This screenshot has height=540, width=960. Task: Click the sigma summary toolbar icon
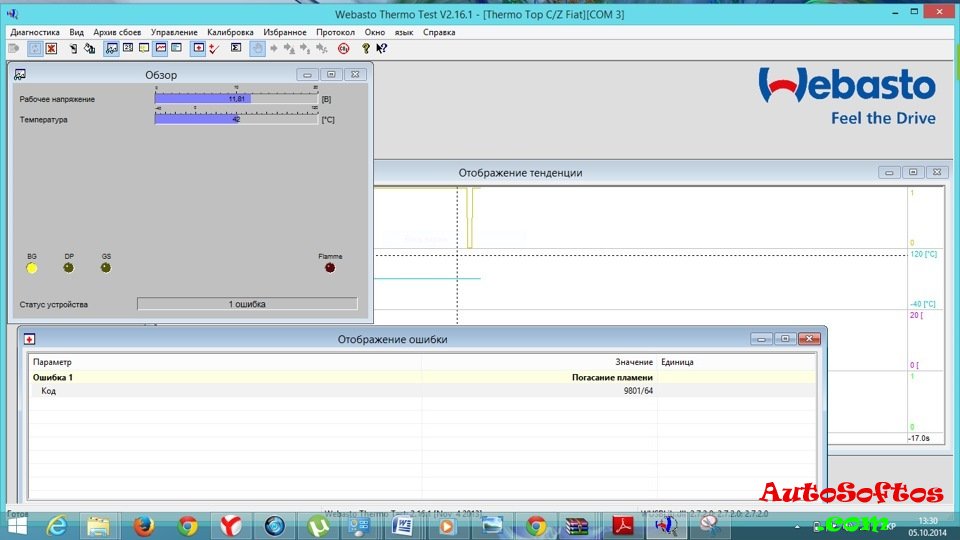(236, 48)
